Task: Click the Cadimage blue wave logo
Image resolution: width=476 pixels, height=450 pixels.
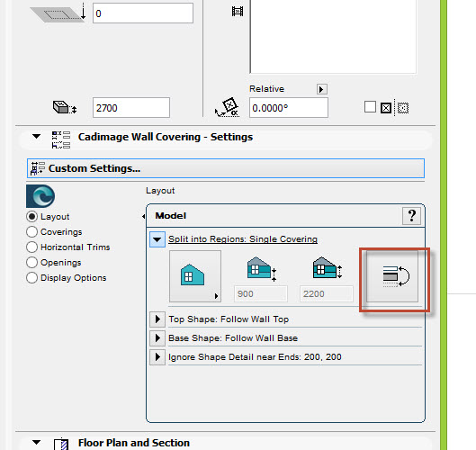Action: (x=40, y=196)
